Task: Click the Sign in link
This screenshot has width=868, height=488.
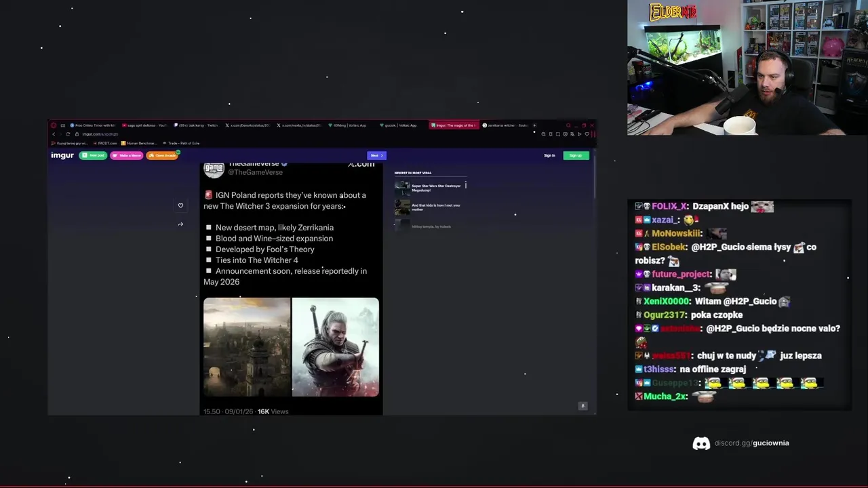Action: [549, 155]
